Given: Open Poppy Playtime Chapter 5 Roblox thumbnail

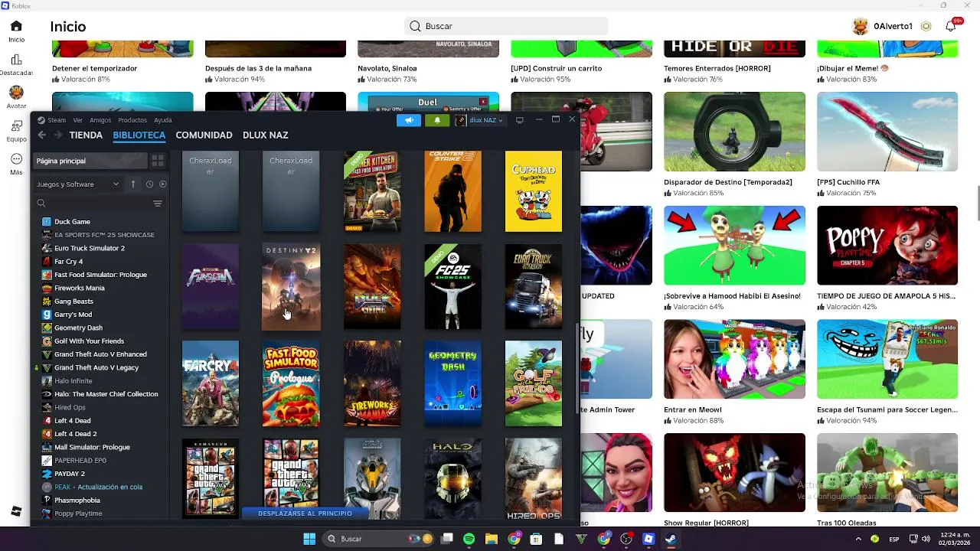Looking at the screenshot, I should [x=887, y=245].
